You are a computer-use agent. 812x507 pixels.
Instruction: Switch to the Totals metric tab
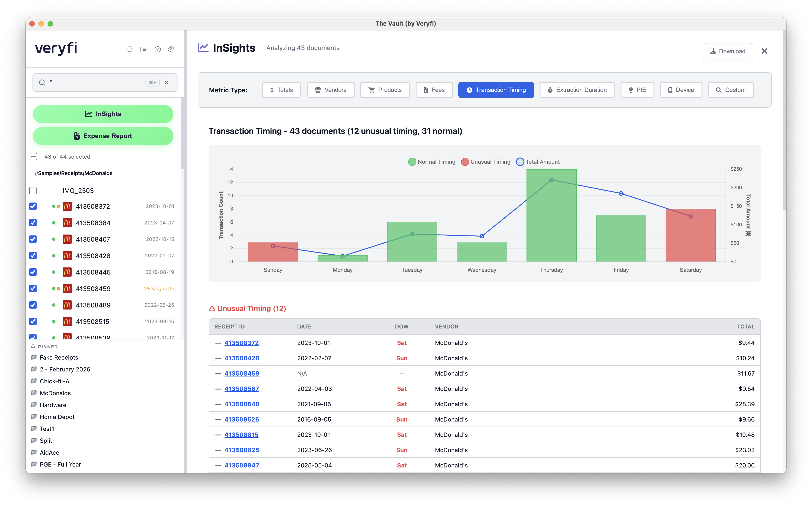tap(281, 90)
